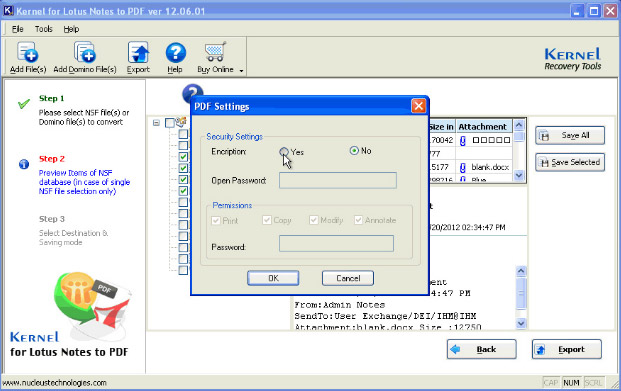Click the application K icon in the title bar
621x391 pixels.
coord(8,10)
